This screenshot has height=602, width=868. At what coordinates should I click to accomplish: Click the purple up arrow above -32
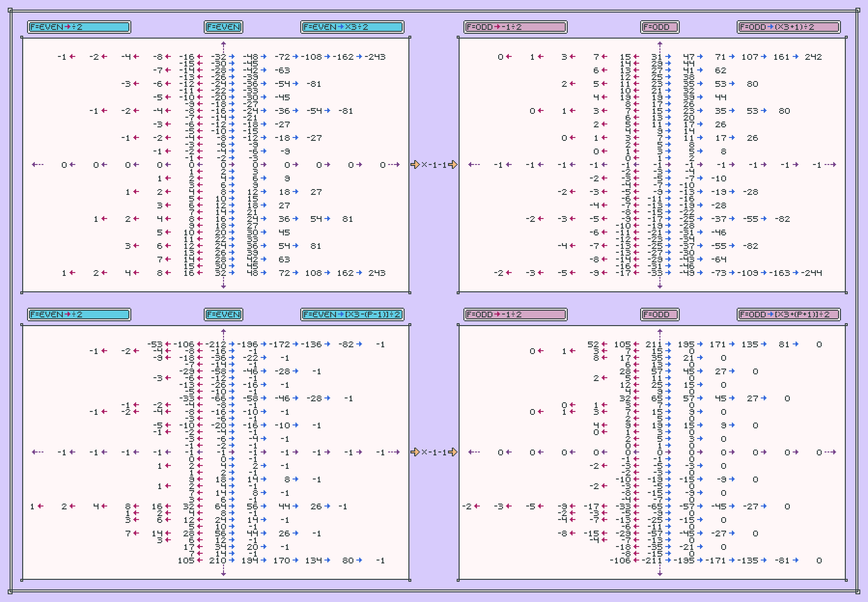[x=223, y=45]
